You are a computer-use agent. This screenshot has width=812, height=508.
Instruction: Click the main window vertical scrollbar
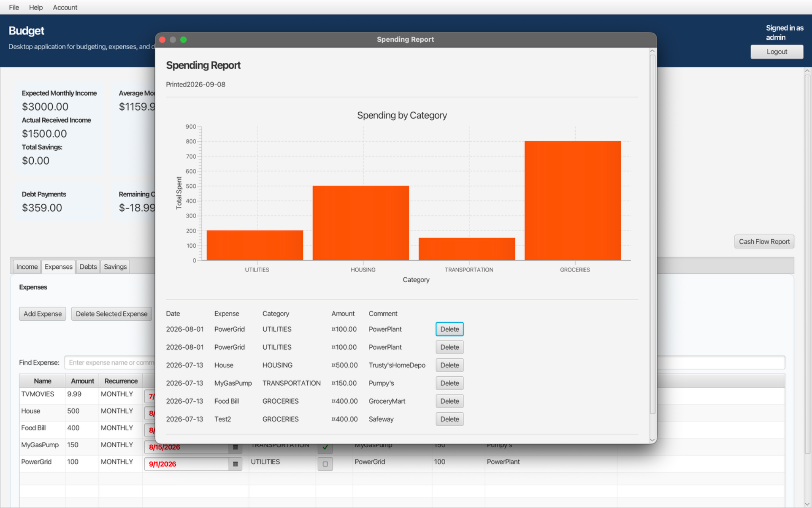pos(807,264)
